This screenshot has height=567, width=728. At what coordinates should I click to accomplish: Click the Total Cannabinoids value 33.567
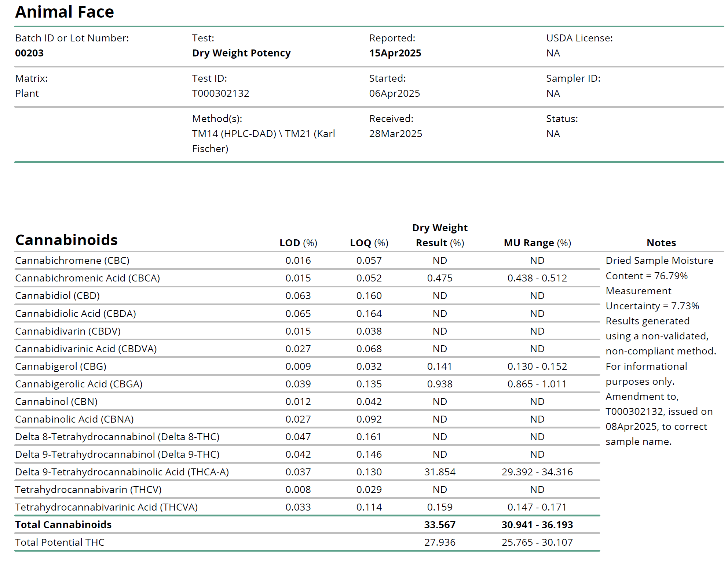(x=440, y=525)
